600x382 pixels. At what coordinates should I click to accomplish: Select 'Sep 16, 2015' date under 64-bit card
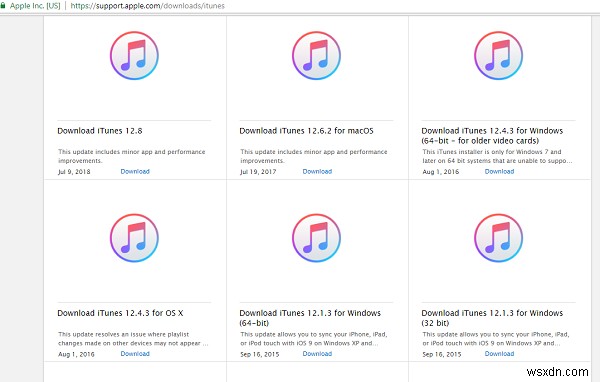pyautogui.click(x=259, y=354)
